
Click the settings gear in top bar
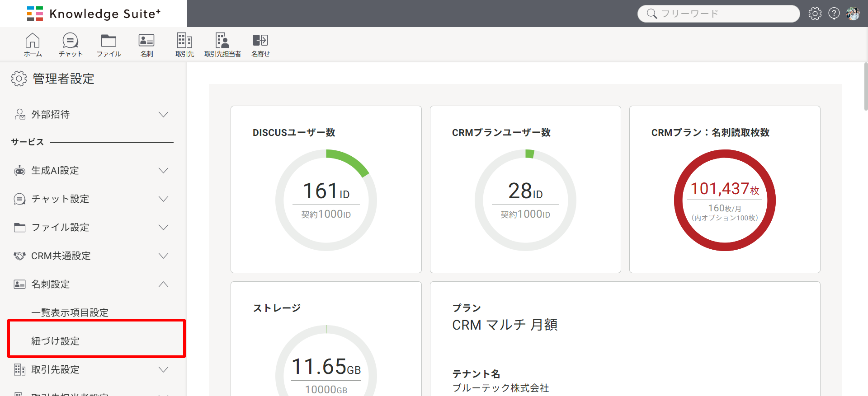[815, 14]
